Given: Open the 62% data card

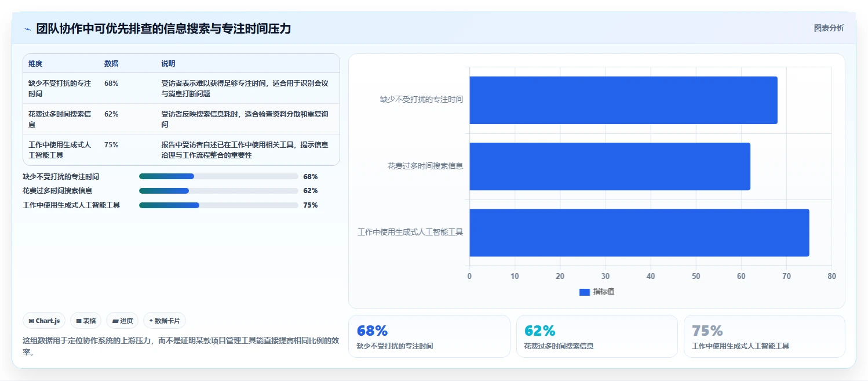Looking at the screenshot, I should [x=597, y=336].
